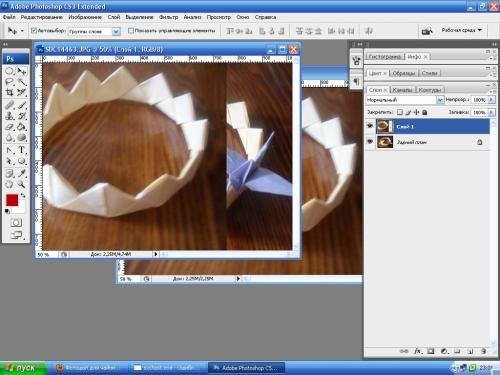Open the Рабочая среда workspace dropdown
The image size is (500, 375).
click(x=462, y=30)
